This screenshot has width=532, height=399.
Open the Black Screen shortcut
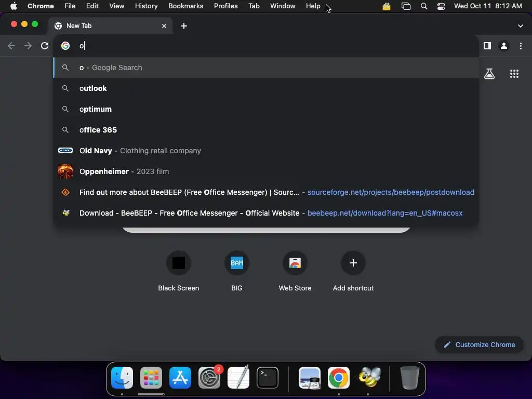[179, 271]
